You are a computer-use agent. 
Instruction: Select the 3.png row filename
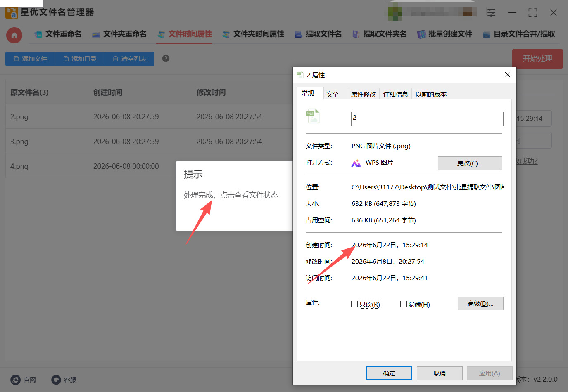19,142
